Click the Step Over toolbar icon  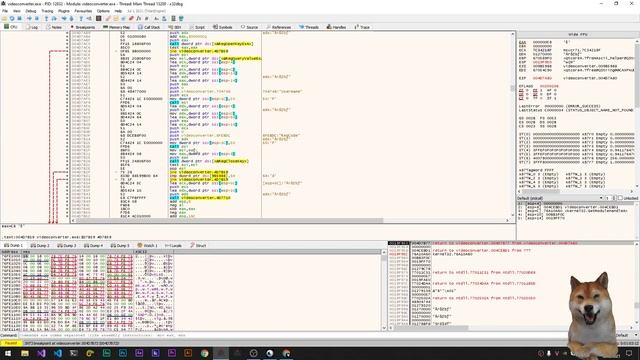(x=54, y=19)
